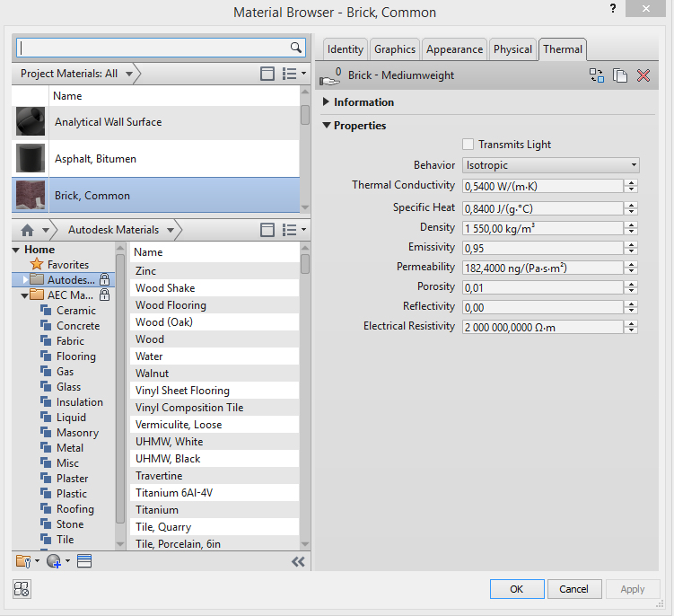Switch to the Graphics tab
This screenshot has width=674, height=616.
pyautogui.click(x=395, y=49)
